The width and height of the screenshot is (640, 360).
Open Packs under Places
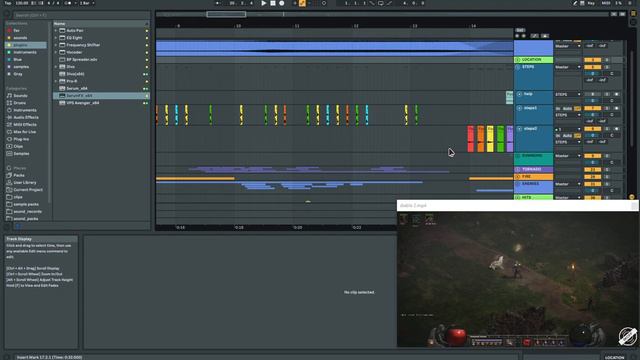coord(19,175)
